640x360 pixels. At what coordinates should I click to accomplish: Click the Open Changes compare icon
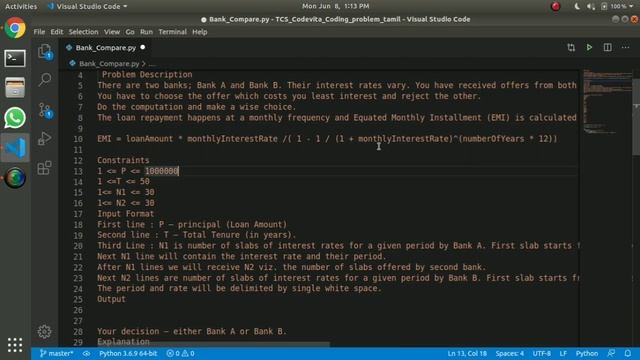pyautogui.click(x=571, y=48)
